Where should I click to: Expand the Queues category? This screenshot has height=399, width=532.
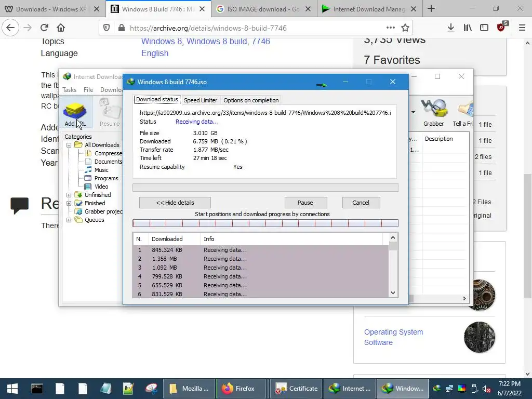click(x=69, y=220)
